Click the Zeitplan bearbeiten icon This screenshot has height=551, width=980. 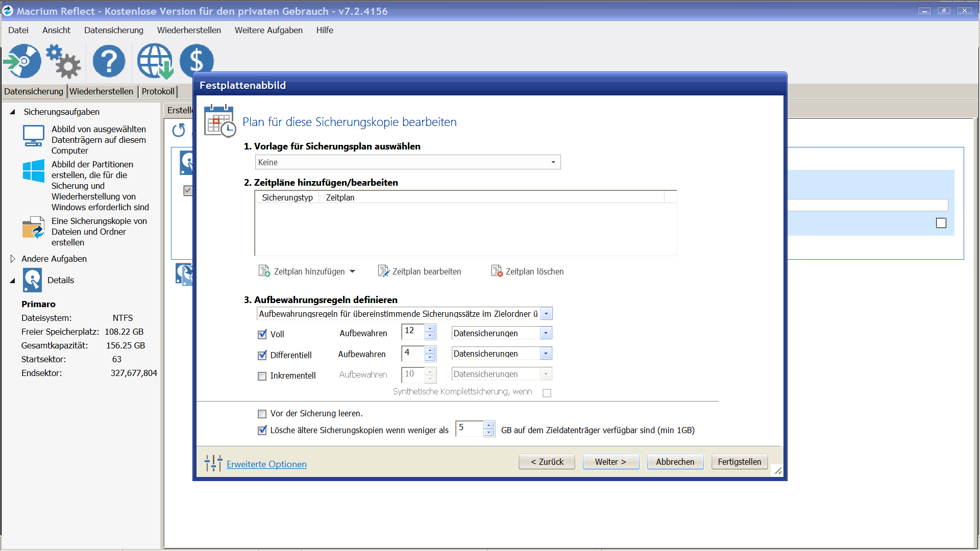pyautogui.click(x=383, y=271)
